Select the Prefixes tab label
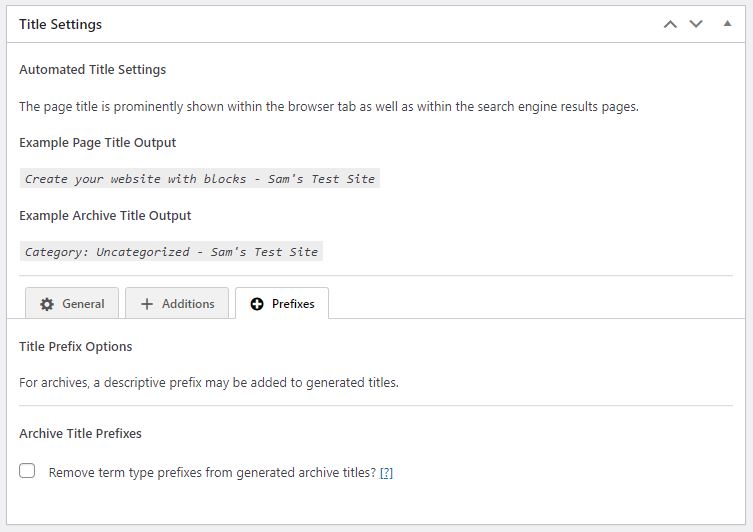This screenshot has height=532, width=753. [x=293, y=304]
